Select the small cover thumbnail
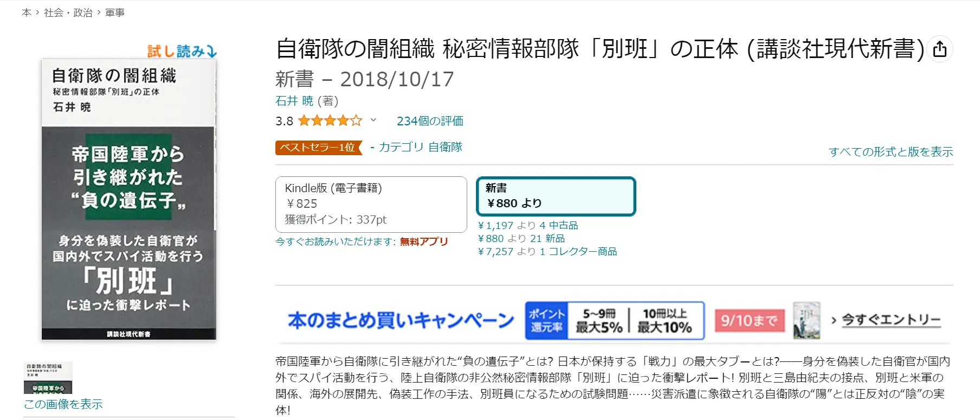The height and width of the screenshot is (420, 980). [x=48, y=378]
